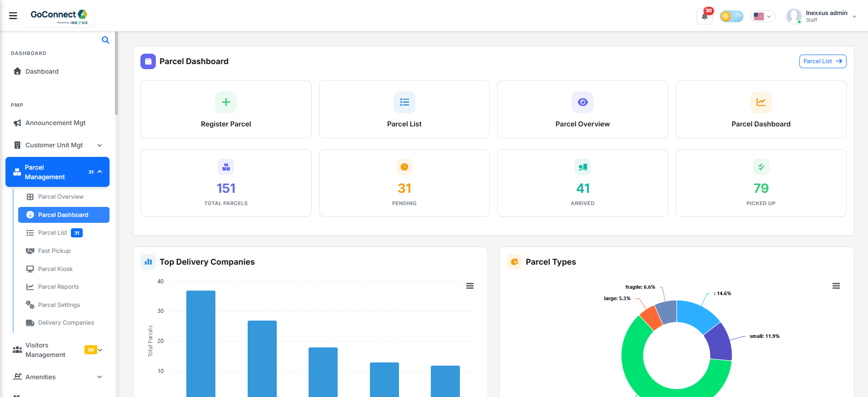Click the Customer Unit Mgt building icon
This screenshot has height=397, width=868.
(x=17, y=145)
